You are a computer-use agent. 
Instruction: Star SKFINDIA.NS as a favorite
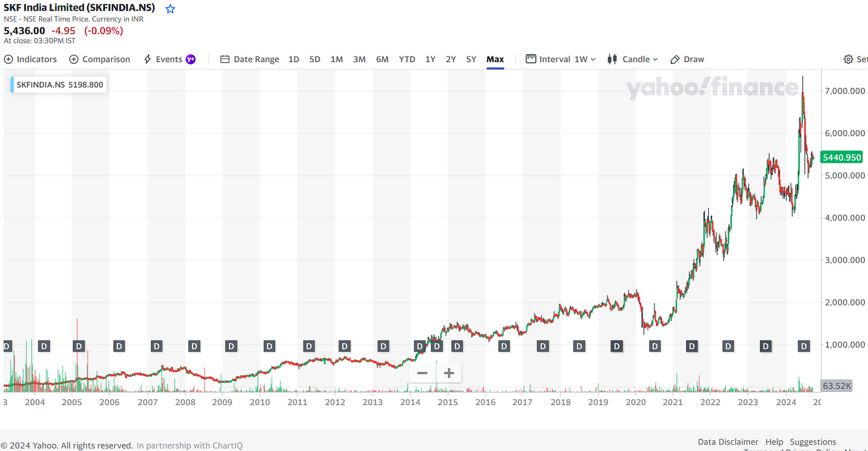click(x=170, y=8)
